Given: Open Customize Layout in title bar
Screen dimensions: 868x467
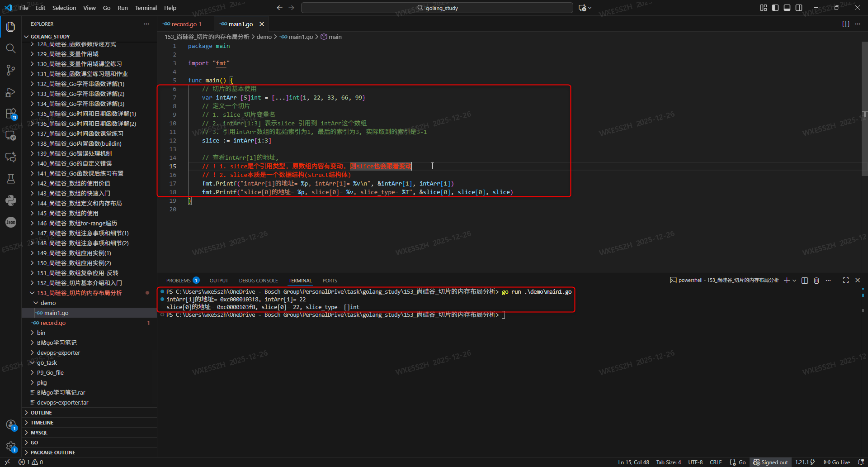Looking at the screenshot, I should tap(764, 8).
